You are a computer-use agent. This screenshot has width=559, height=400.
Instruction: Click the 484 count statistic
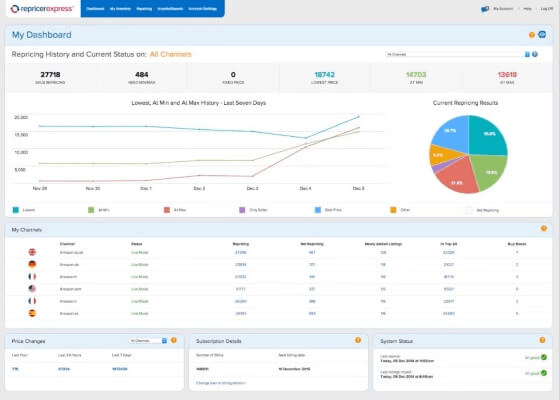[142, 75]
